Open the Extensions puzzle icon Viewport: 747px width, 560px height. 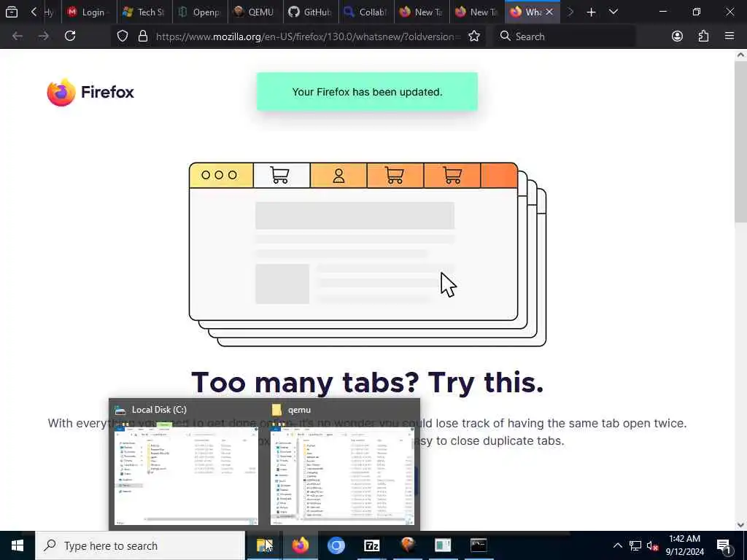pyautogui.click(x=703, y=36)
